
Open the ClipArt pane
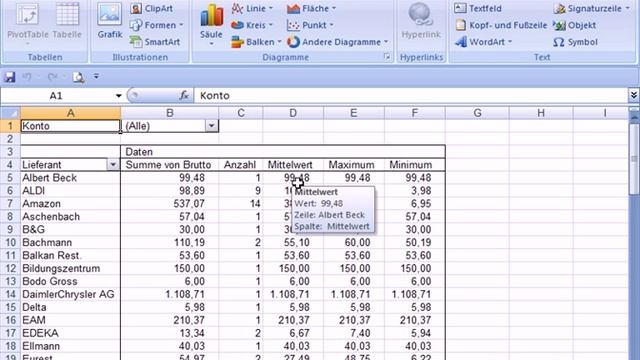click(152, 8)
